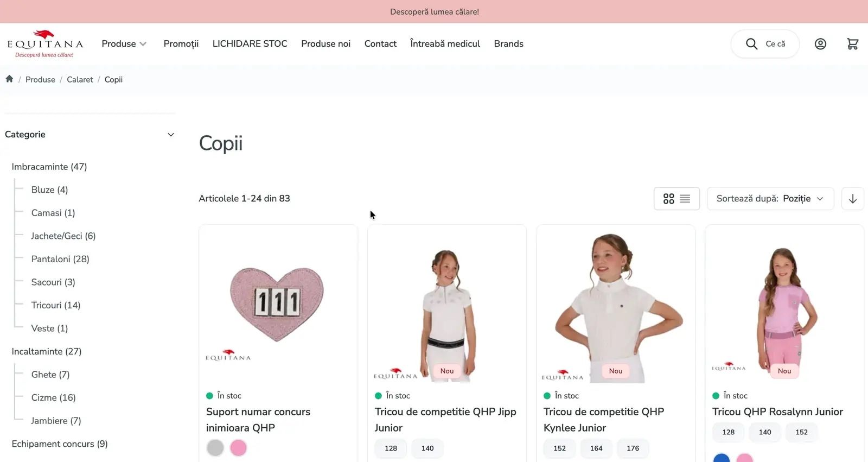The width and height of the screenshot is (868, 462).
Task: Select the Cizme (16) subcategory
Action: click(x=53, y=397)
